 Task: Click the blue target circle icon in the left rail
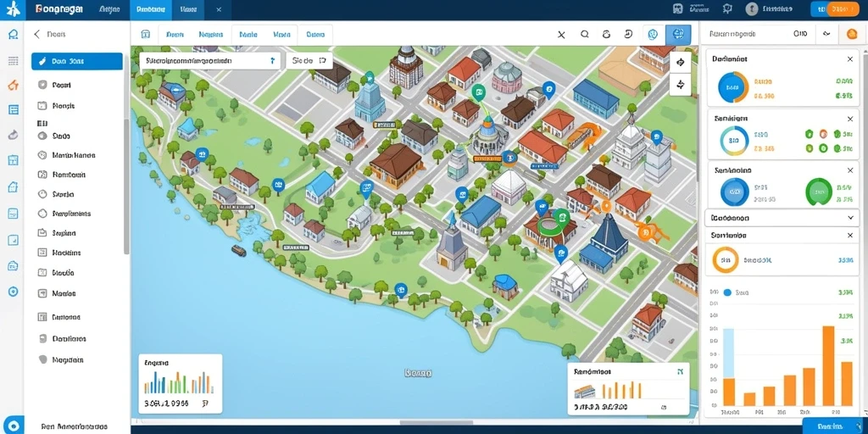[14, 292]
